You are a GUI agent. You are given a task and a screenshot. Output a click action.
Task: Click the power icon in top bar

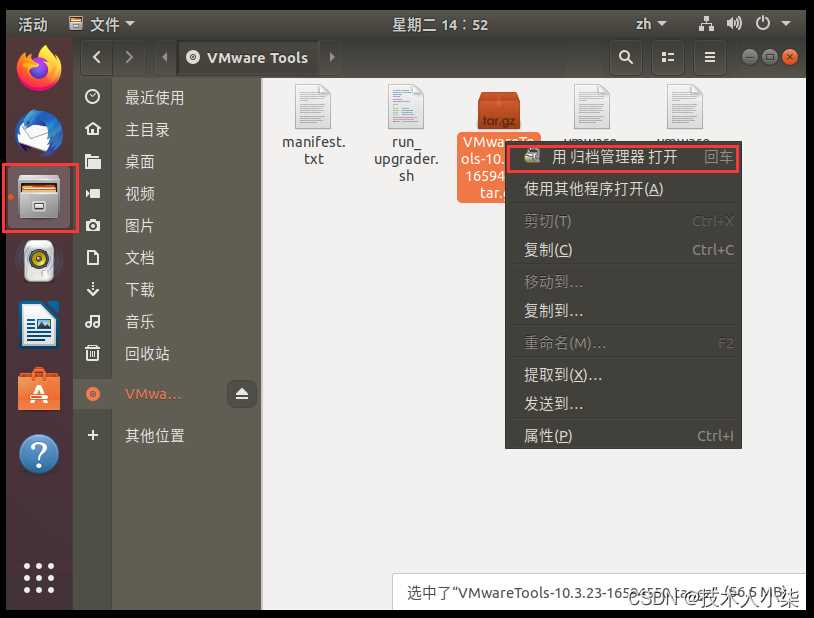[x=762, y=24]
